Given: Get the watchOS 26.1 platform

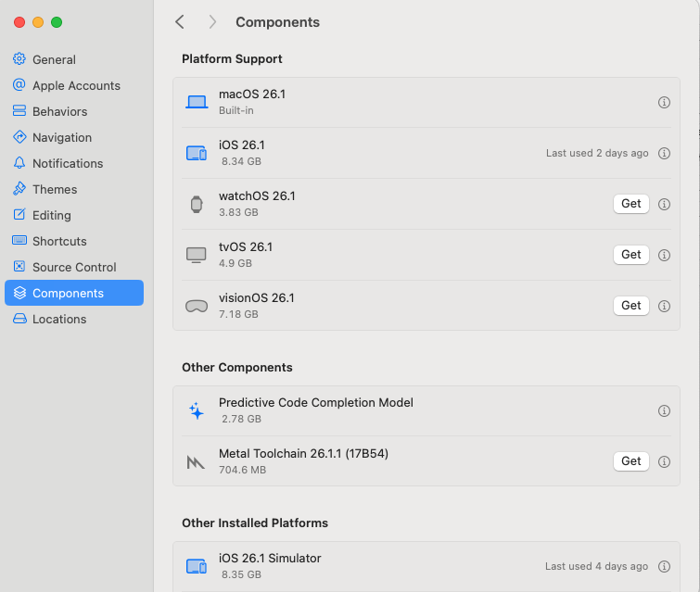Looking at the screenshot, I should click(630, 204).
